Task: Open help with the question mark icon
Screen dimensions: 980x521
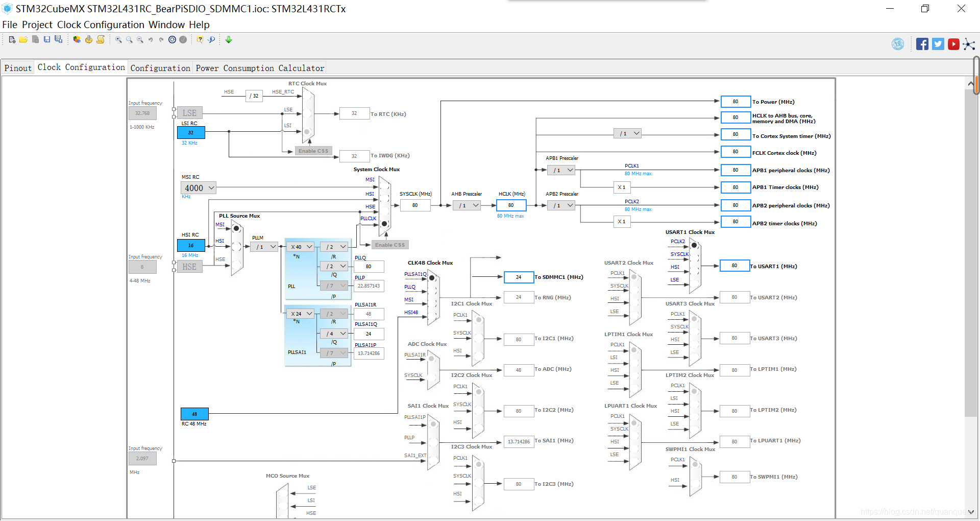Action: 200,39
